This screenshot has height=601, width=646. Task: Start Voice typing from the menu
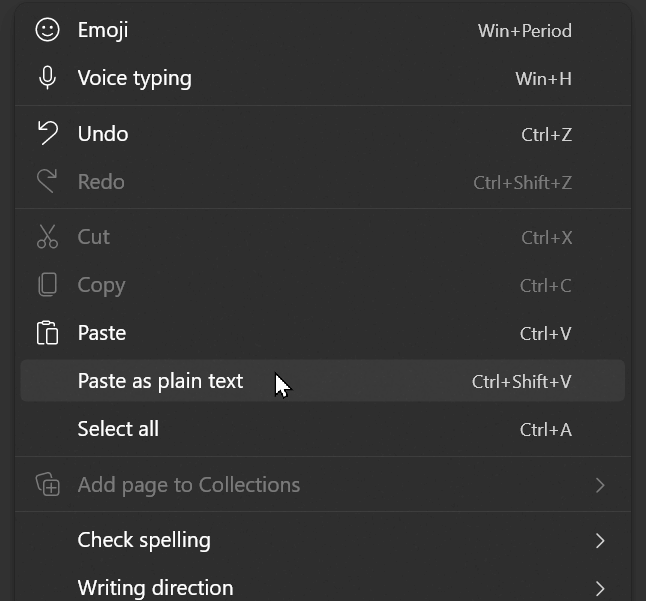click(134, 78)
